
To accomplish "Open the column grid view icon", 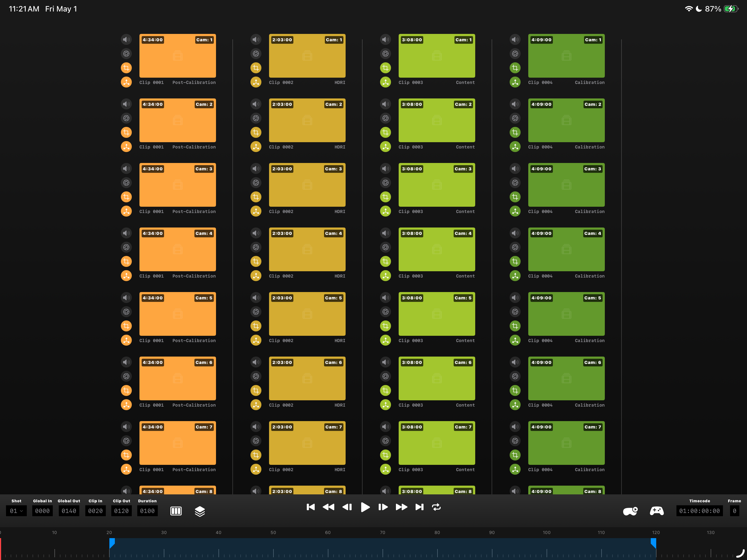I will coord(176,511).
